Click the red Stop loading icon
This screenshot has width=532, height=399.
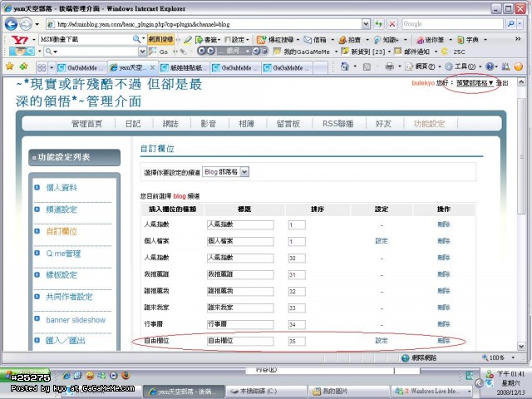(x=392, y=24)
